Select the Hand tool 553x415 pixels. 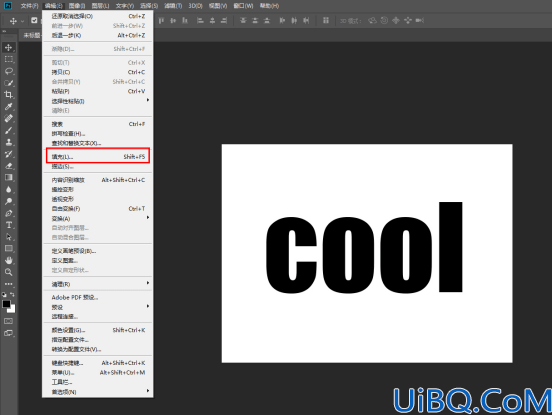(9, 261)
